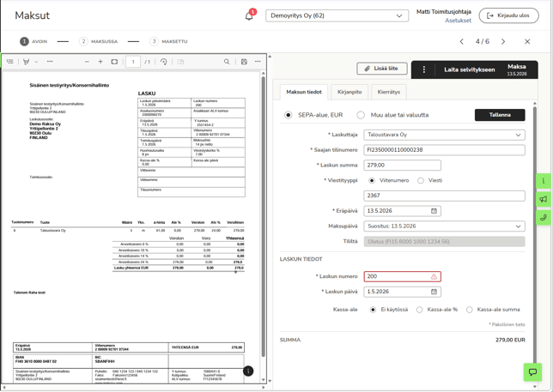Click the Saajan tilinumero field
This screenshot has height=392, width=553.
coord(444,150)
